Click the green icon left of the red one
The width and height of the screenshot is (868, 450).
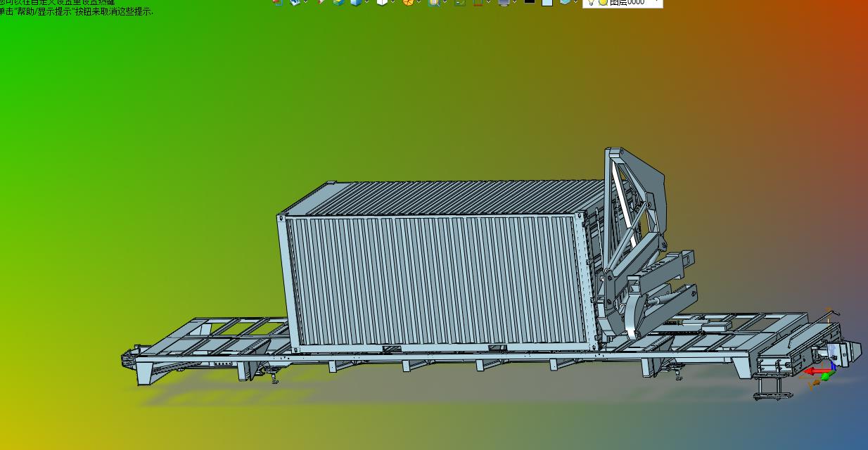coord(460,2)
